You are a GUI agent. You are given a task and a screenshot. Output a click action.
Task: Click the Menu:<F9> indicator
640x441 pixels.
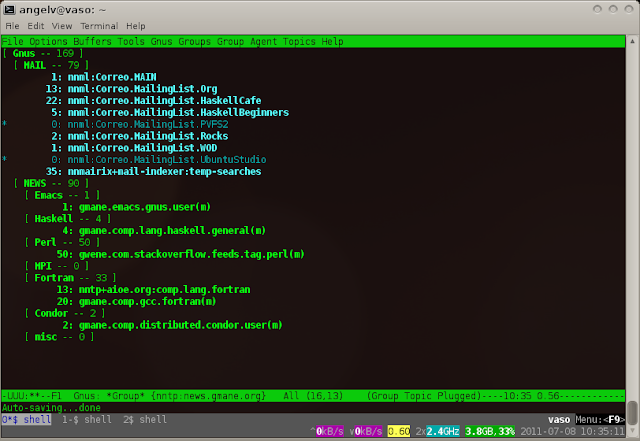pos(600,419)
